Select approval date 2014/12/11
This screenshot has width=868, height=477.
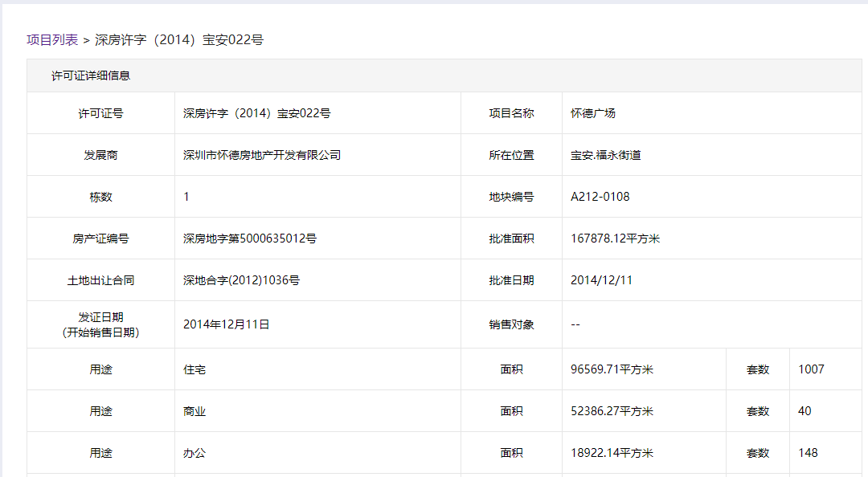click(x=601, y=280)
